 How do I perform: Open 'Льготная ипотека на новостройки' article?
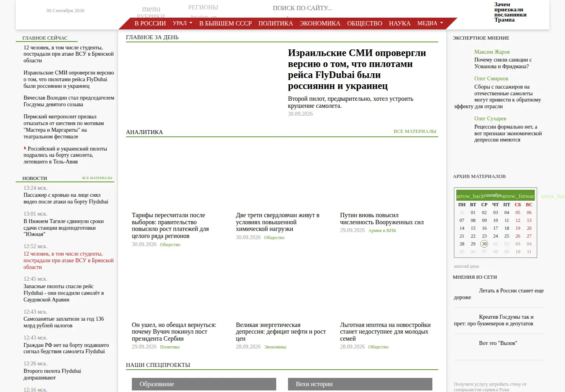[x=385, y=332]
